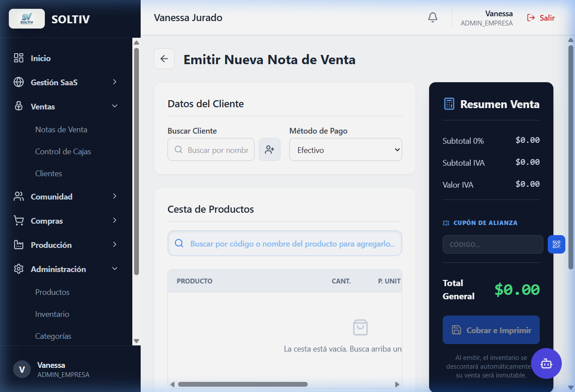Open Notas de Venta page
Viewport: 575px width, 392px height.
[61, 130]
